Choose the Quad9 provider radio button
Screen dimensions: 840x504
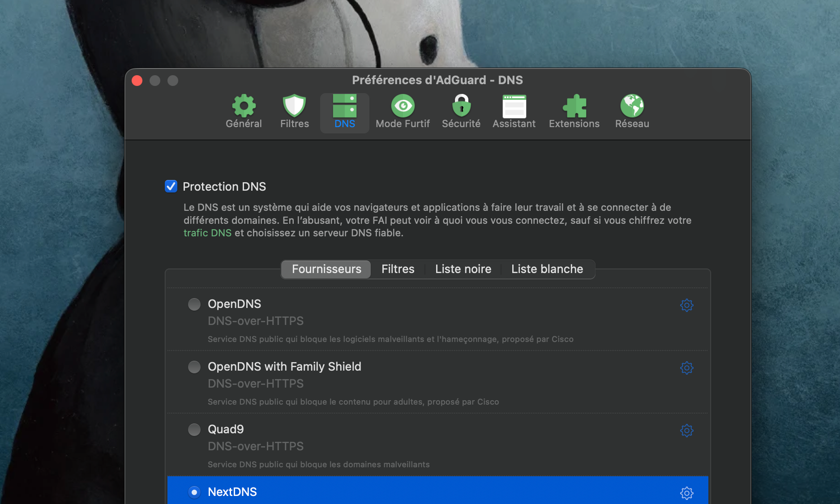click(x=194, y=430)
